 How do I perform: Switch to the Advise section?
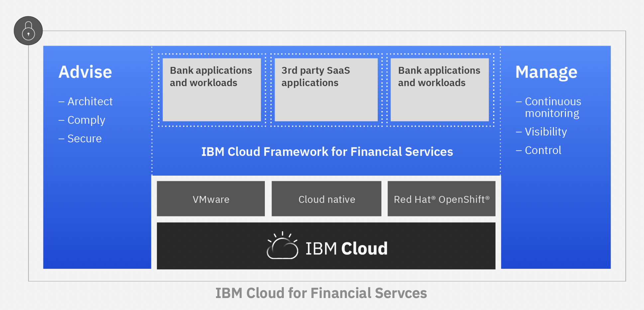[x=85, y=72]
